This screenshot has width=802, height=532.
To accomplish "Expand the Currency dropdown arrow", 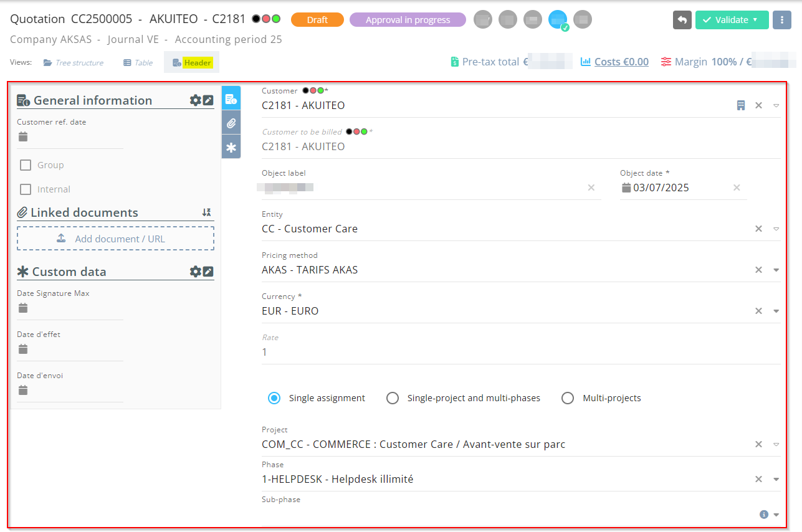I will [776, 311].
